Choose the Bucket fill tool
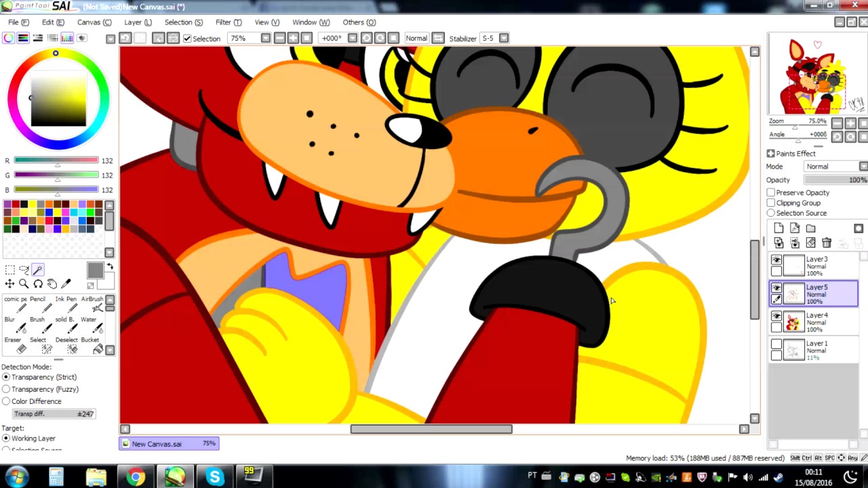This screenshot has height=488, width=868. (x=92, y=345)
